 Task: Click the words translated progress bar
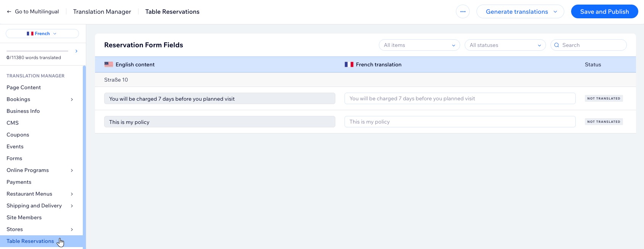(37, 51)
